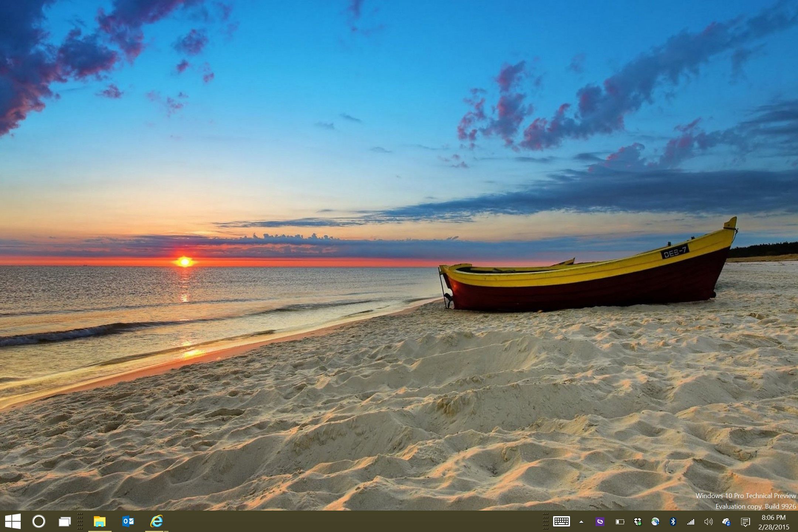Open File Explorer from taskbar
798x532 pixels.
pyautogui.click(x=100, y=521)
